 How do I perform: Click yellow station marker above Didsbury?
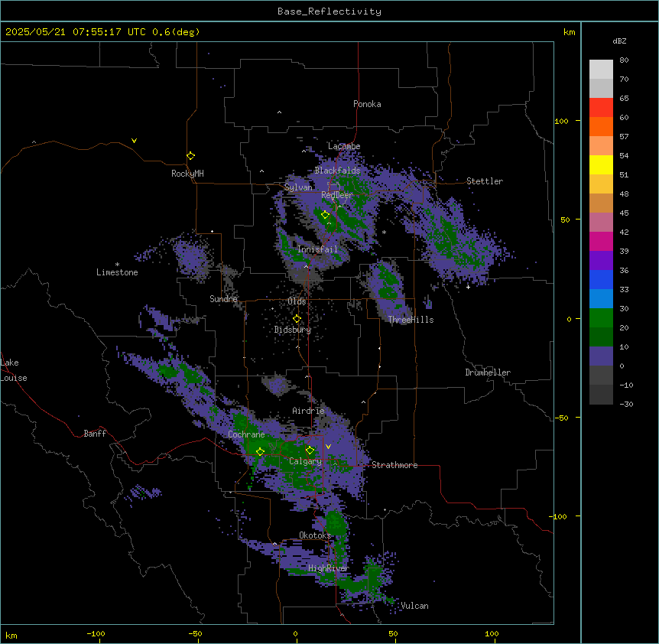pos(297,319)
